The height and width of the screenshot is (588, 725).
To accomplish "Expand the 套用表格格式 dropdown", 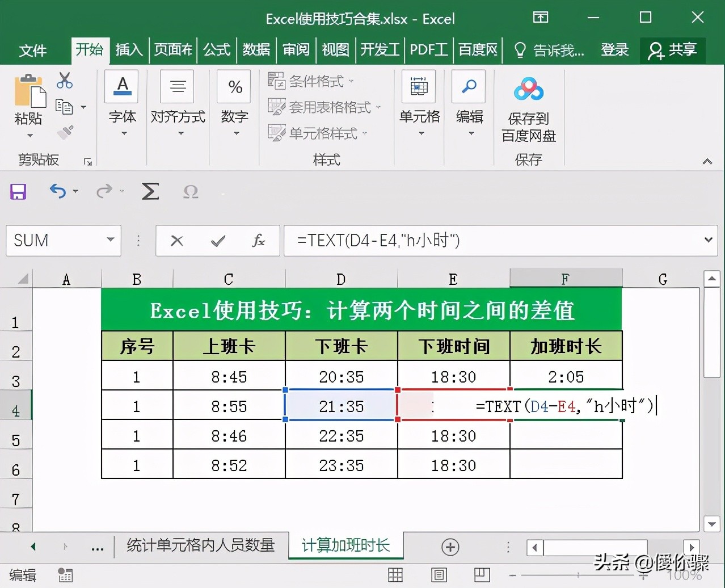I will (378, 107).
